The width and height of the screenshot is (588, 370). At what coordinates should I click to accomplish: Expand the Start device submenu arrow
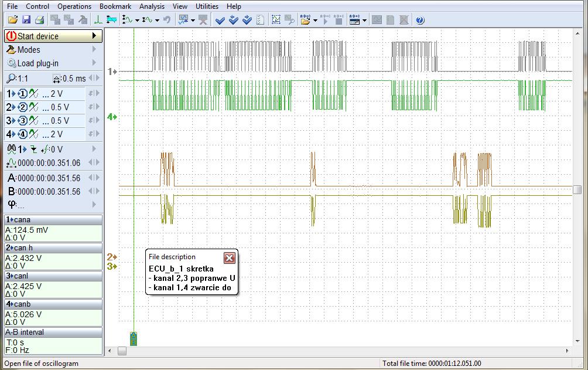[94, 36]
